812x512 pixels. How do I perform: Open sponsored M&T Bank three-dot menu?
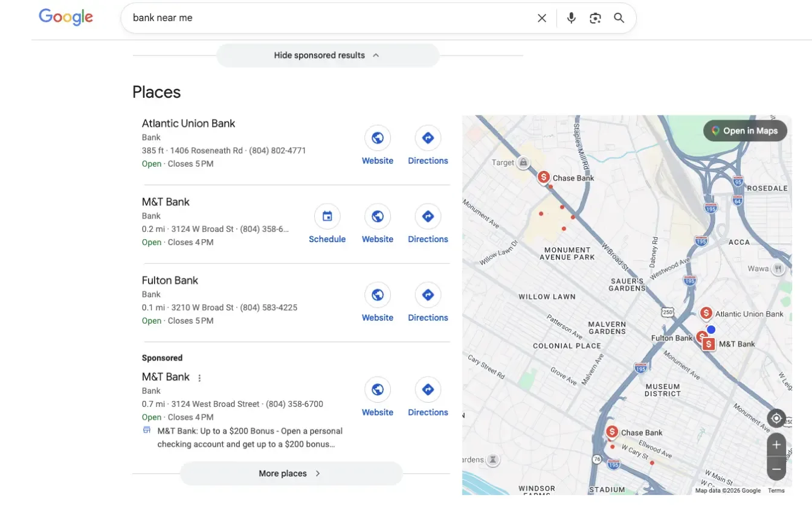tap(199, 378)
